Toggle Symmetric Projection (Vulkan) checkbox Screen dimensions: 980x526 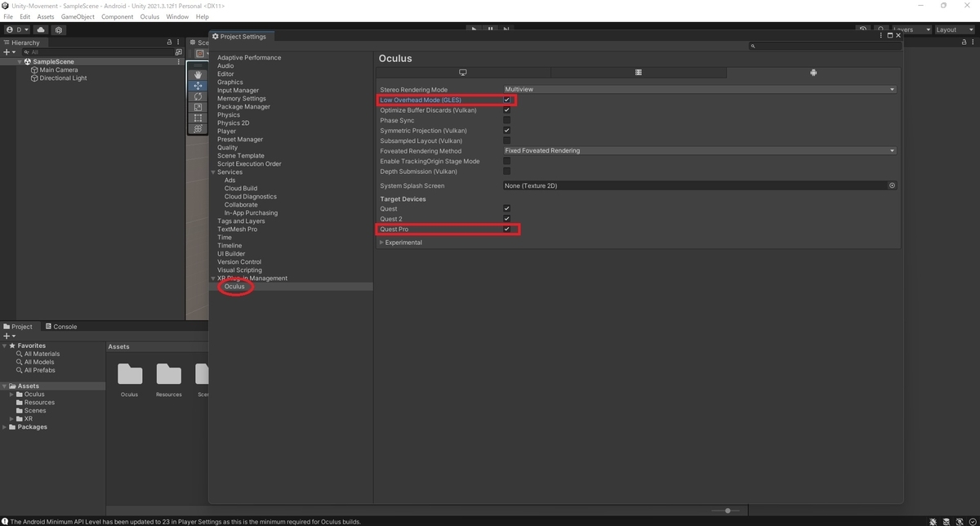506,131
